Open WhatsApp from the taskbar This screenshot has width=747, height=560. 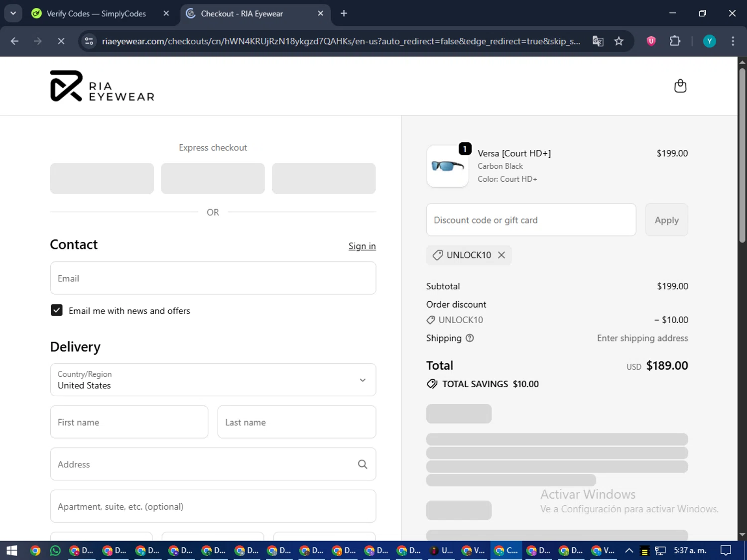coord(55,550)
